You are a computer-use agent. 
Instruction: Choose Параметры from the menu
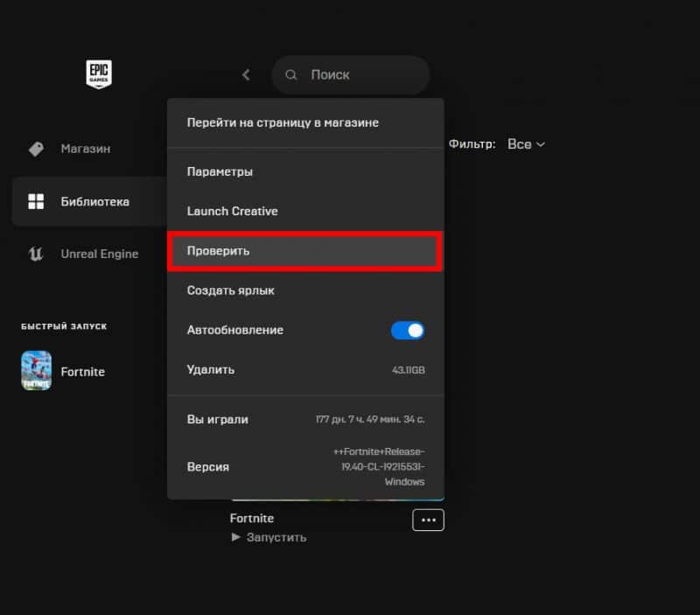(220, 171)
